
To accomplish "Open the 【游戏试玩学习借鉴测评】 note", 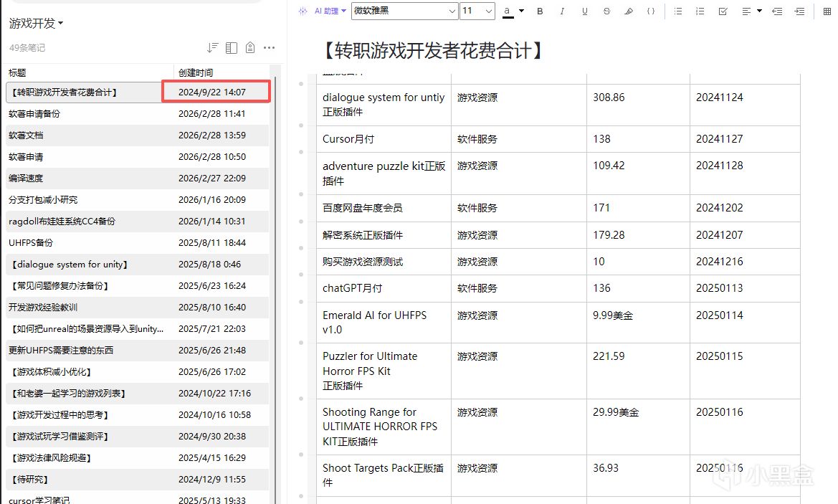I will (138, 436).
